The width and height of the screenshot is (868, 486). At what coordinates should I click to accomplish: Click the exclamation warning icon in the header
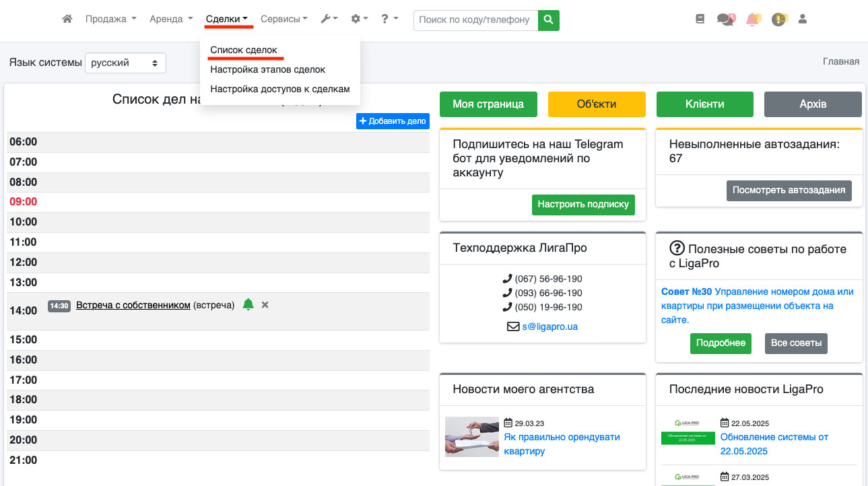[778, 20]
